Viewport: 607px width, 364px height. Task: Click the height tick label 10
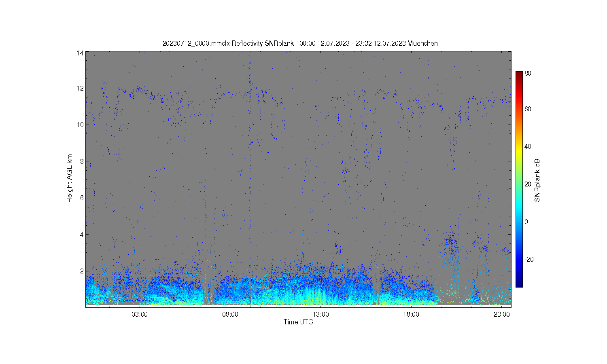[x=80, y=125]
